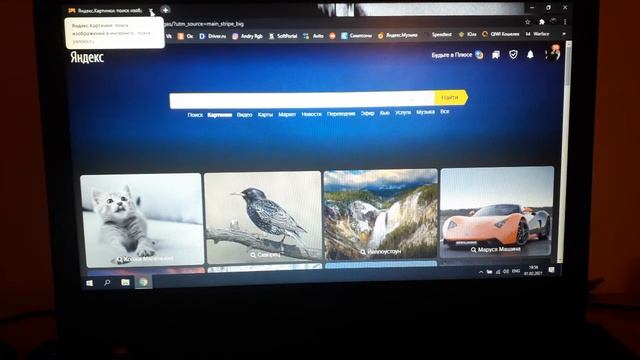Switch to the Переводчик tab
640x360 pixels.
pyautogui.click(x=341, y=114)
